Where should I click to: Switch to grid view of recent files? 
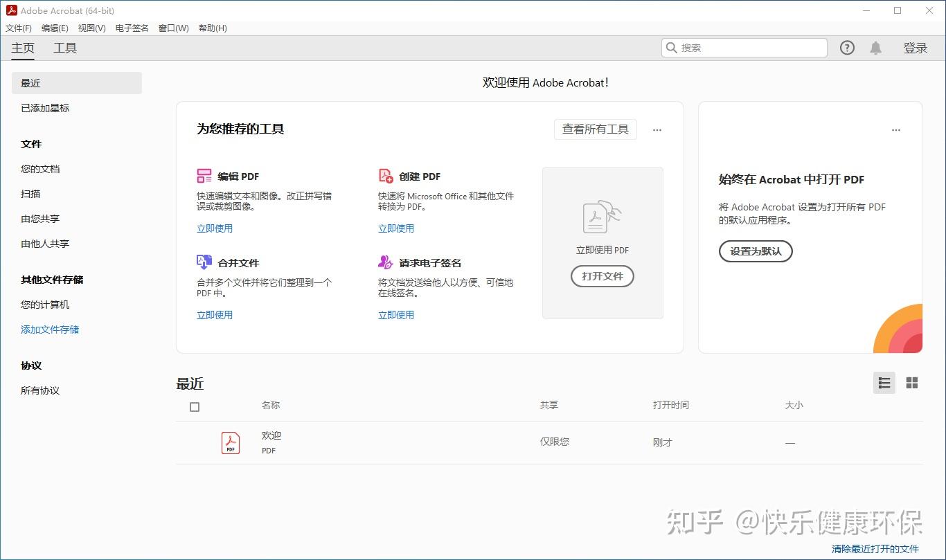[x=911, y=382]
